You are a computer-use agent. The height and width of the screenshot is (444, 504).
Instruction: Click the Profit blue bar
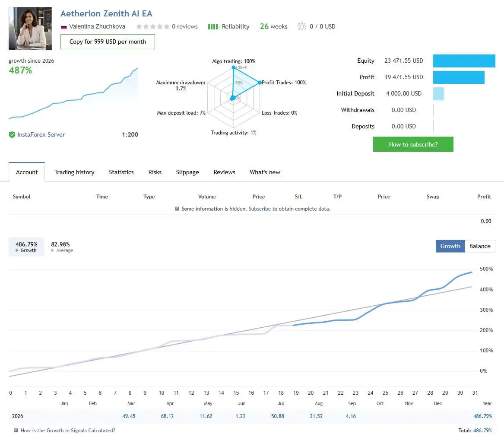pos(459,77)
